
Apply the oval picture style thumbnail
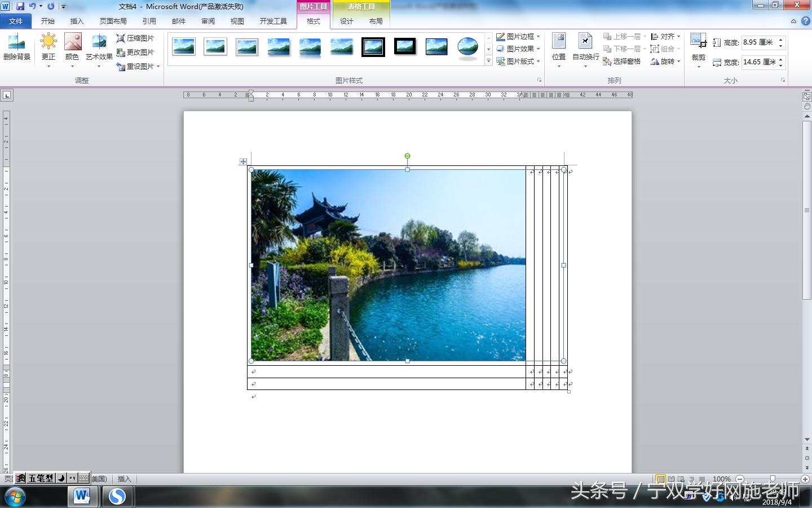(x=467, y=47)
